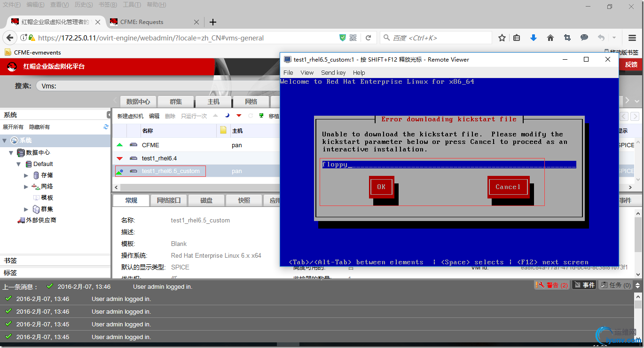Open the QR code icon in address bar
The height and width of the screenshot is (348, 644).
(x=353, y=38)
